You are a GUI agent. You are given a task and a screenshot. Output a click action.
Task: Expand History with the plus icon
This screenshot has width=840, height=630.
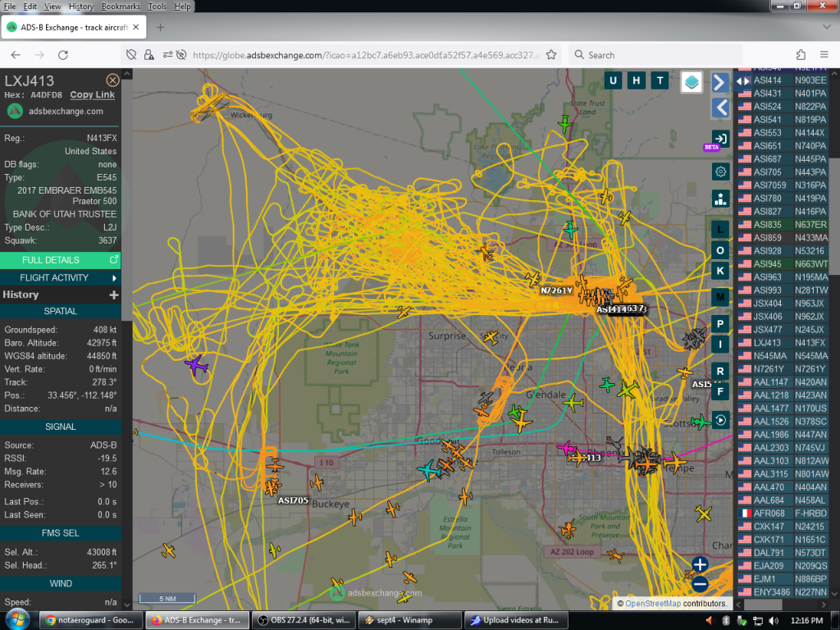(113, 294)
